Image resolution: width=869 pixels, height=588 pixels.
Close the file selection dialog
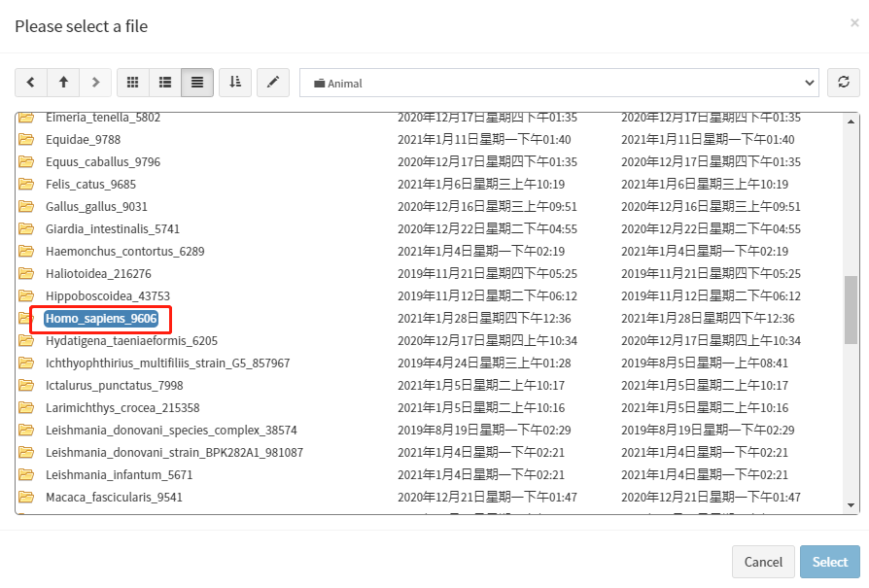(854, 23)
